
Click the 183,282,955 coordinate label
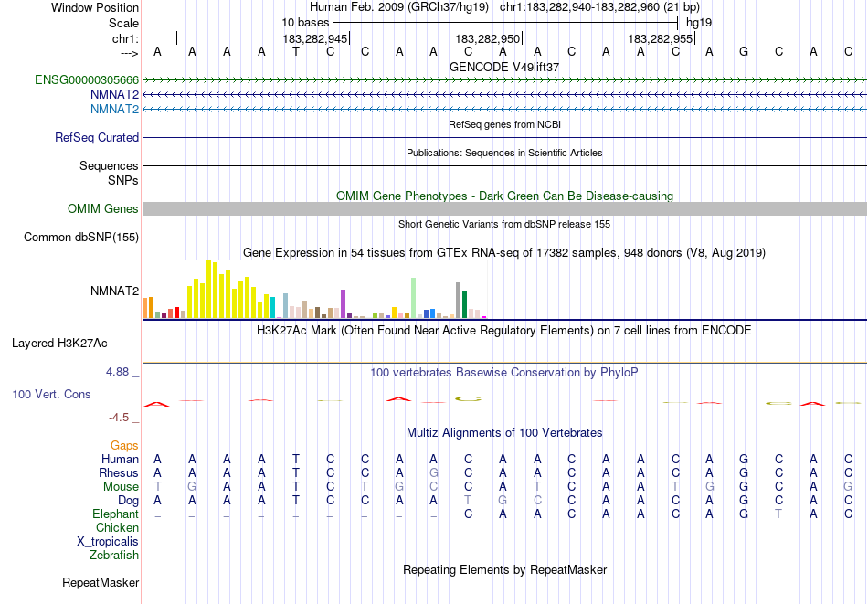[x=660, y=38]
